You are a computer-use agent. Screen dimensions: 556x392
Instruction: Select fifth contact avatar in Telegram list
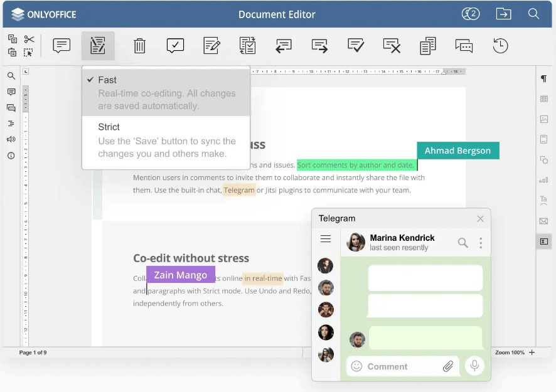[x=326, y=354]
